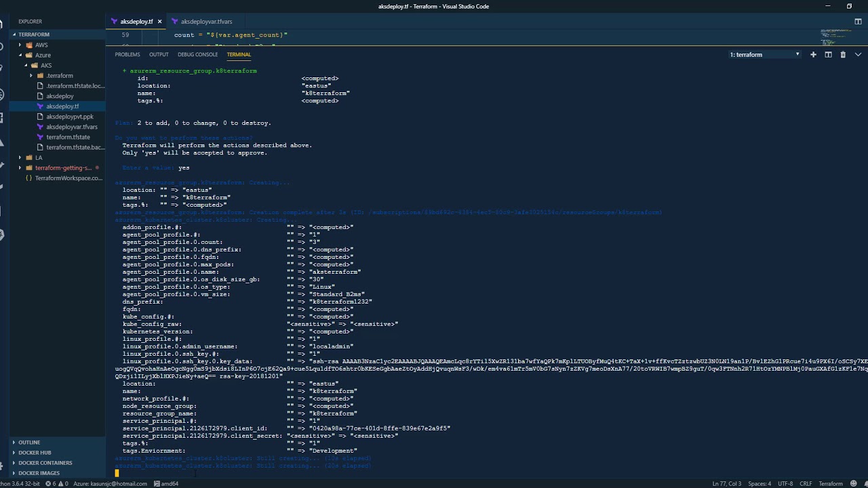Kill terminal with trash icon

tap(843, 54)
